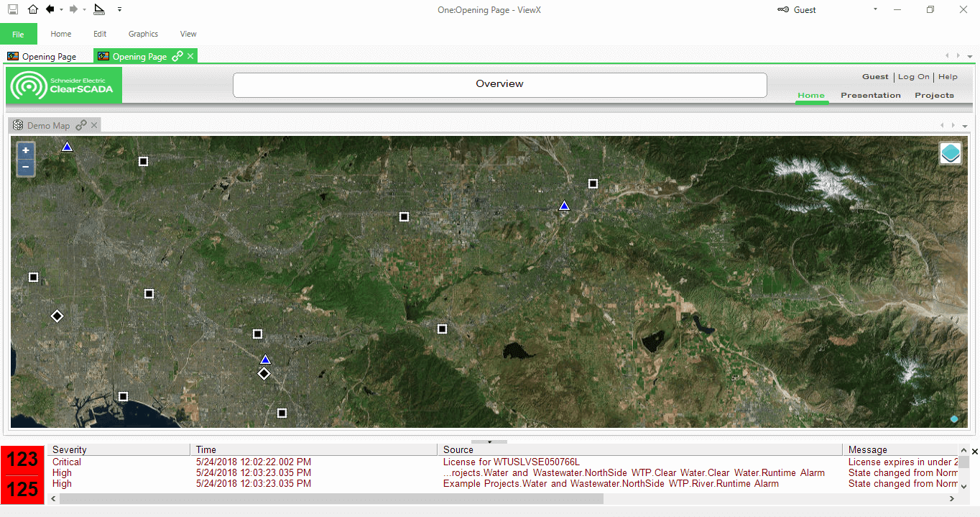Close the alarm banner with the X
Image resolution: width=980 pixels, height=517 pixels.
coord(974,452)
